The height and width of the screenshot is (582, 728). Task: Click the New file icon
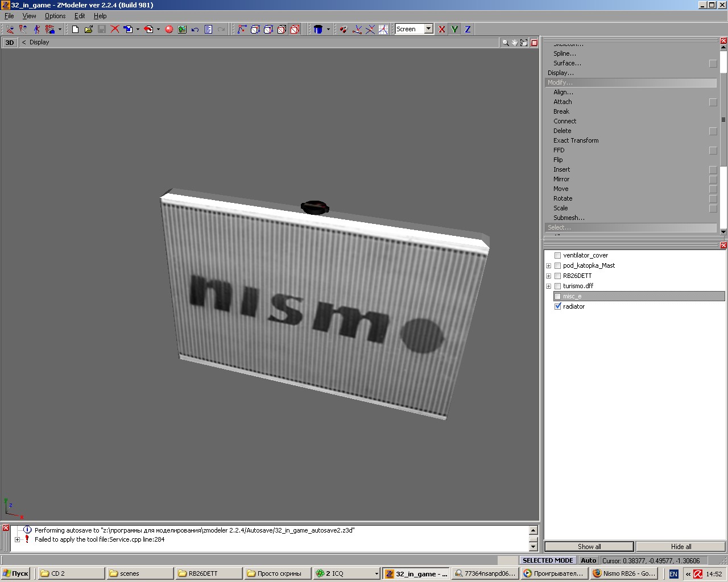pyautogui.click(x=75, y=29)
